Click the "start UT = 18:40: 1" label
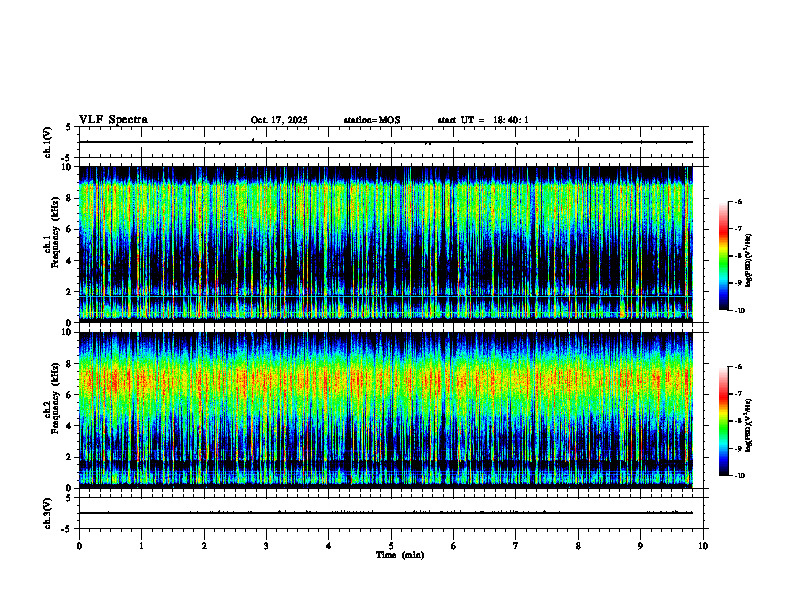Screen dimensions: 792x612 [x=483, y=120]
